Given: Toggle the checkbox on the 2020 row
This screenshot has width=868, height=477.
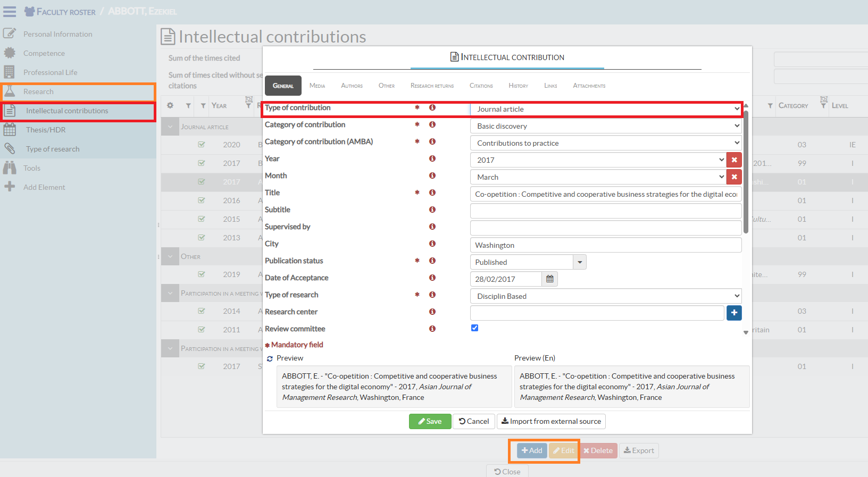Looking at the screenshot, I should (x=202, y=145).
